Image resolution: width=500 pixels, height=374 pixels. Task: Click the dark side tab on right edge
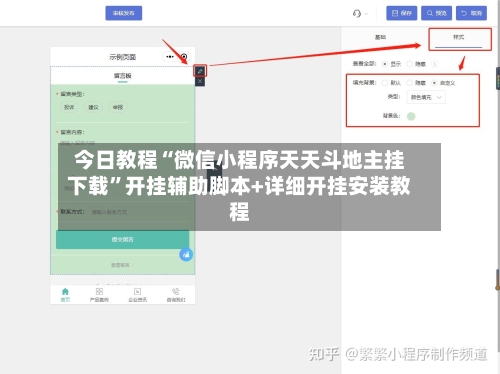[x=498, y=78]
